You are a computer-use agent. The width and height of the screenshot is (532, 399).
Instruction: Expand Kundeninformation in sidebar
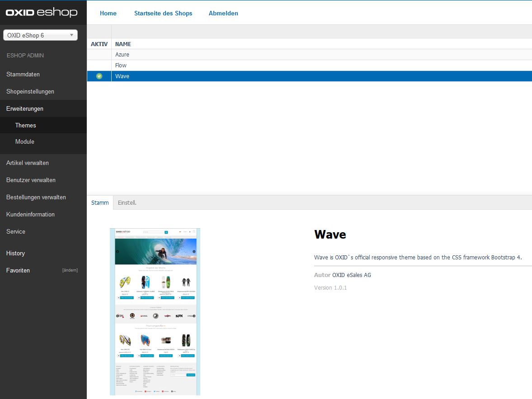pos(30,214)
